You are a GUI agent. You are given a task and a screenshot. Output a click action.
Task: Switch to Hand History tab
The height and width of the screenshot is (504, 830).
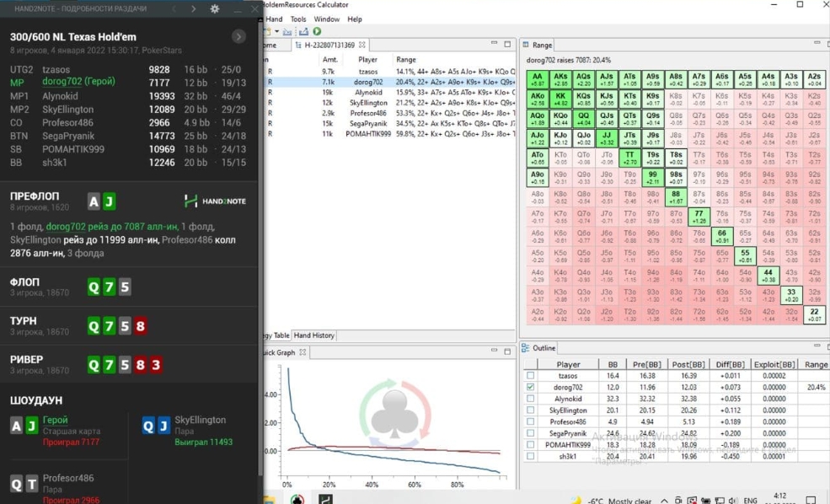[x=314, y=335]
